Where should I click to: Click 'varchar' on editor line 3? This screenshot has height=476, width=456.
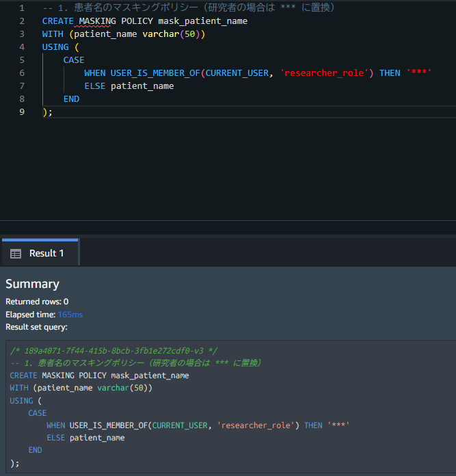(161, 34)
